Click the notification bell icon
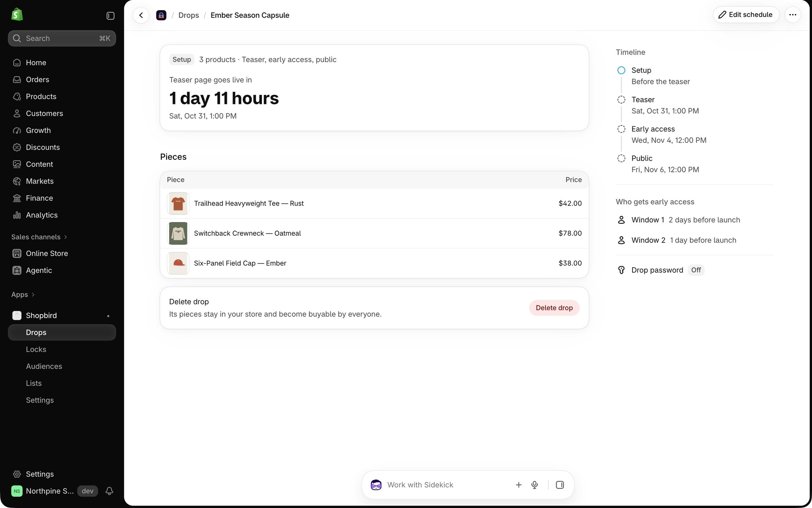 coord(109,491)
